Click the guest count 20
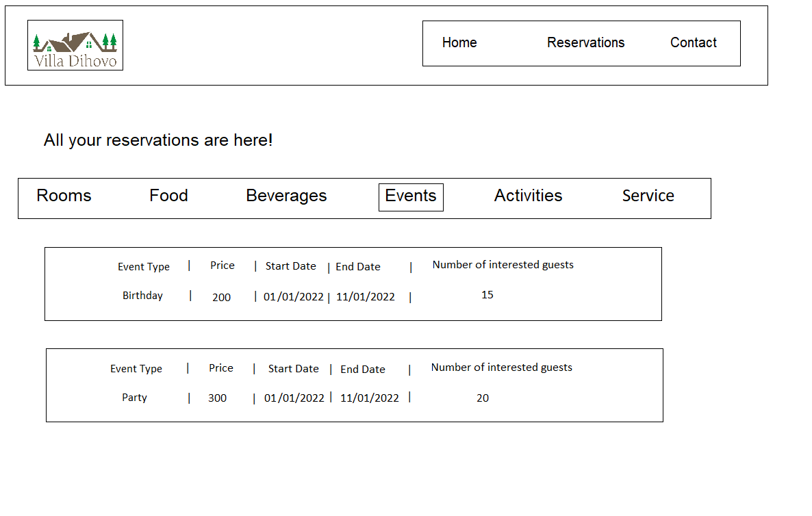The width and height of the screenshot is (812, 516). click(483, 398)
